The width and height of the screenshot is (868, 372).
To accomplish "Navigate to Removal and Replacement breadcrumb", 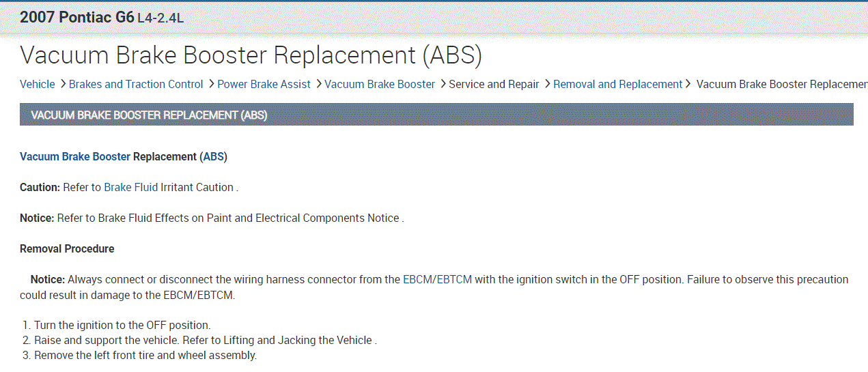I will point(617,85).
